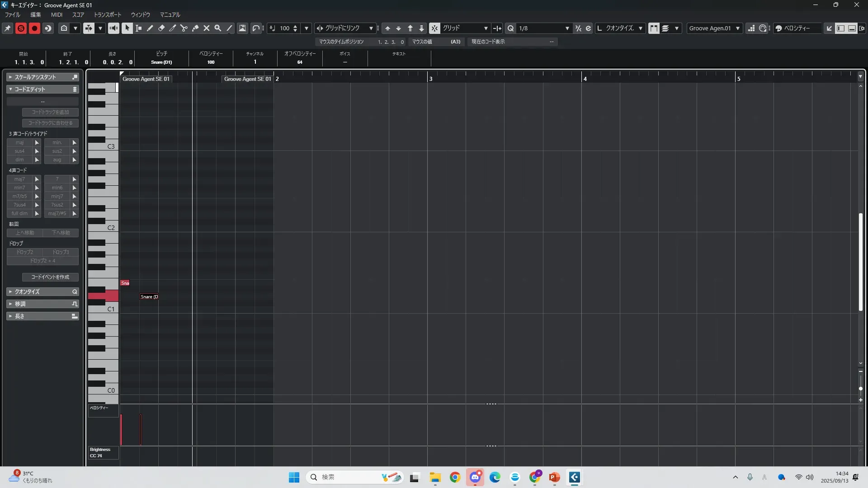868x488 pixels.
Task: Toggle Solo Editor button
Action: (x=21, y=28)
